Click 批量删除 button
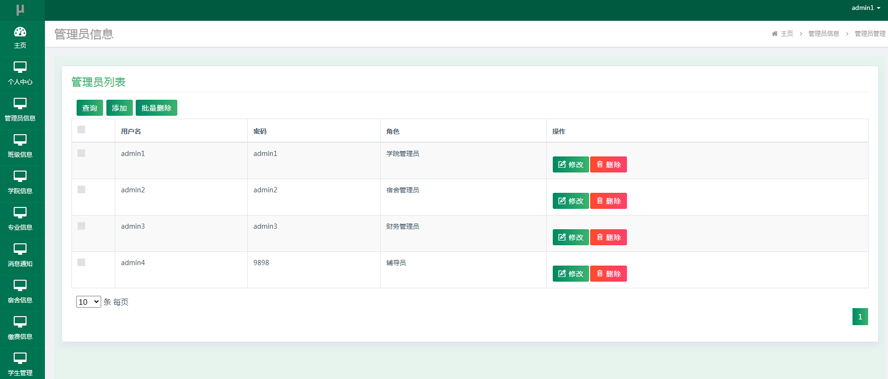This screenshot has height=379, width=888. click(156, 108)
